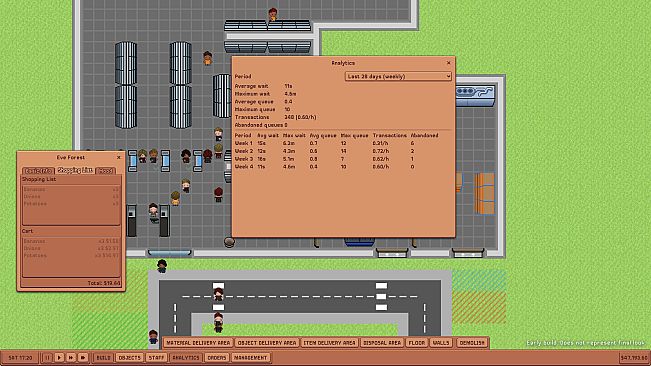Click the money balance display in the bottom bar
Viewport: 651px width, 366px height.
634,357
